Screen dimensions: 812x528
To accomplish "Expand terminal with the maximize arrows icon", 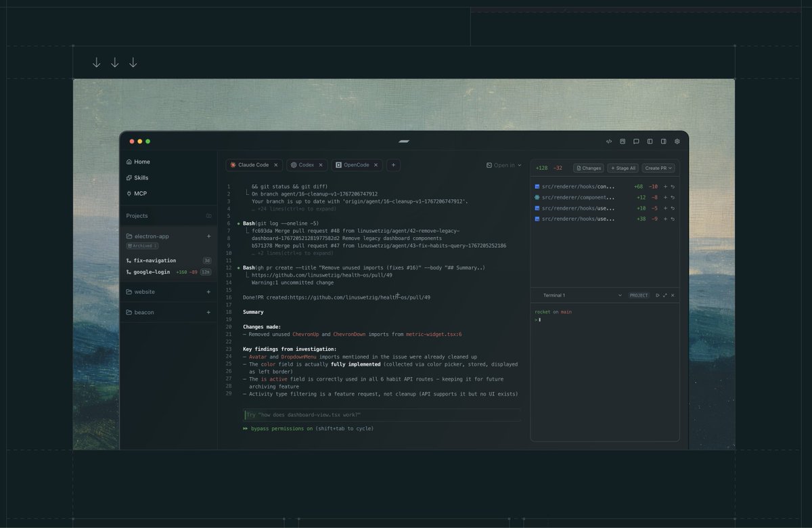I will (664, 295).
